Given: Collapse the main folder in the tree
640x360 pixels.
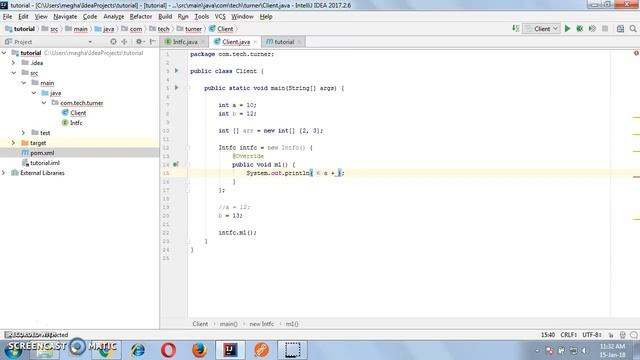Looking at the screenshot, I should point(24,82).
